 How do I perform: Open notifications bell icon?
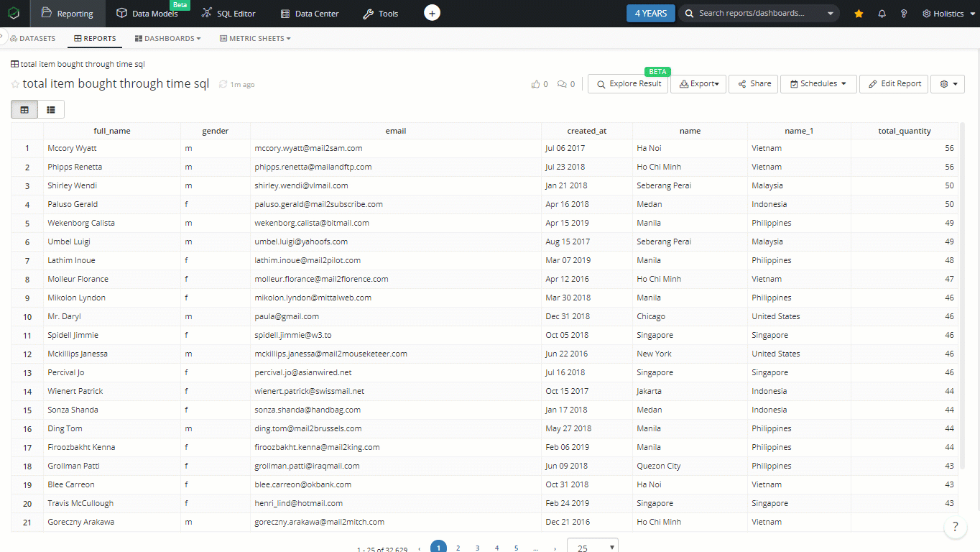point(882,14)
